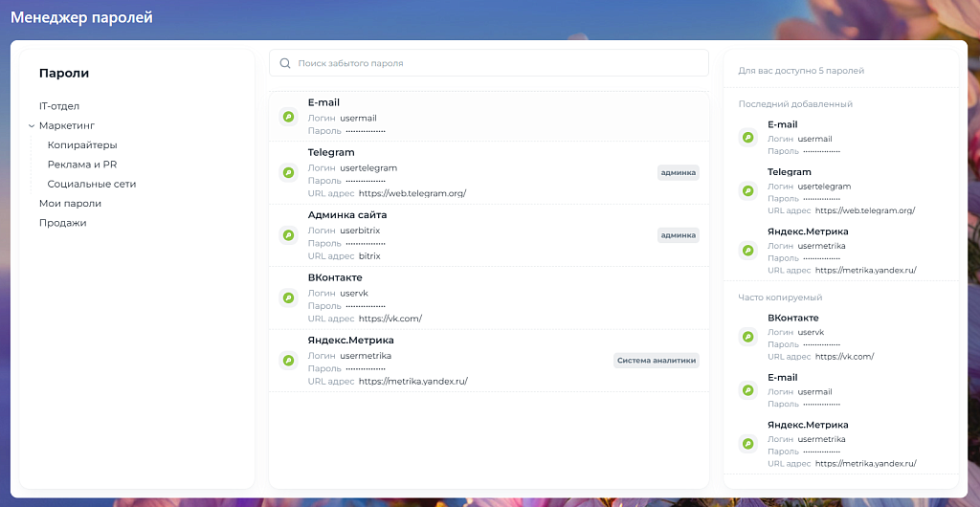Click the green key icon beside Telegram in main list
980x507 pixels.
(288, 173)
